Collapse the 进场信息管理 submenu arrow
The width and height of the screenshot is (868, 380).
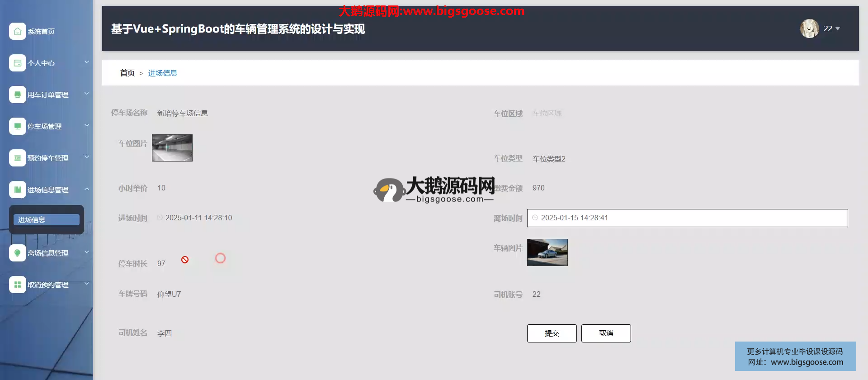pos(87,189)
